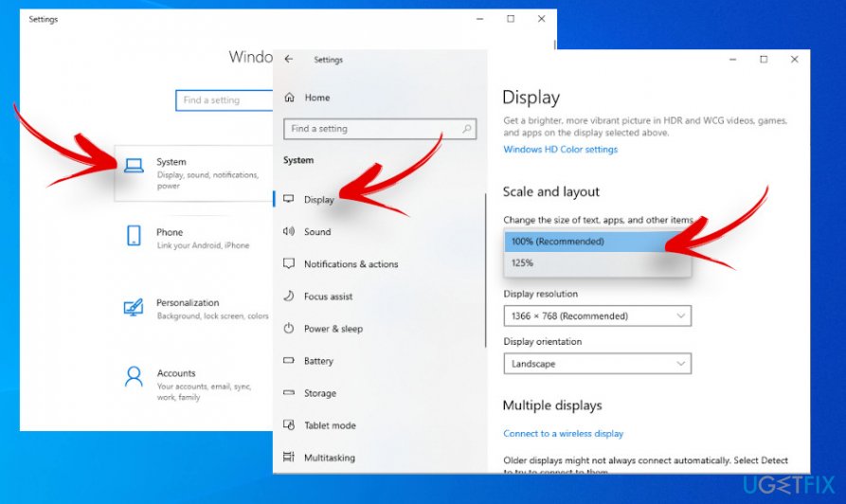Close the back Settings window

tap(541, 19)
